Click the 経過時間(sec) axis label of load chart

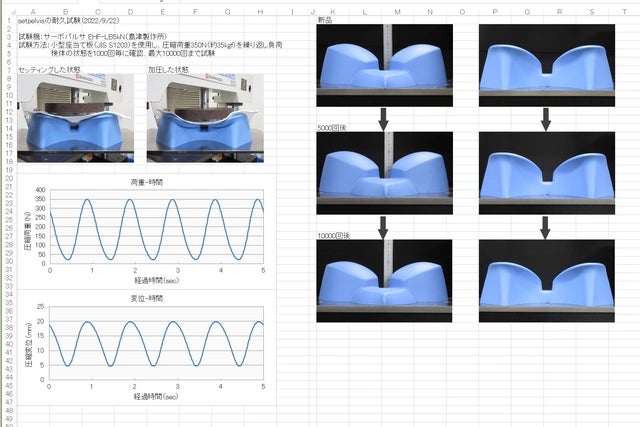156,282
